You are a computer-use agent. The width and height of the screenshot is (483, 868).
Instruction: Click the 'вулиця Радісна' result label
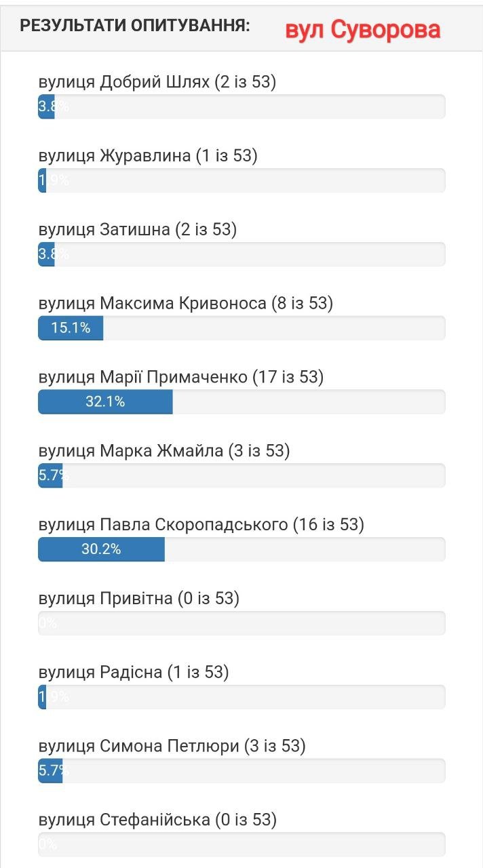pyautogui.click(x=133, y=673)
